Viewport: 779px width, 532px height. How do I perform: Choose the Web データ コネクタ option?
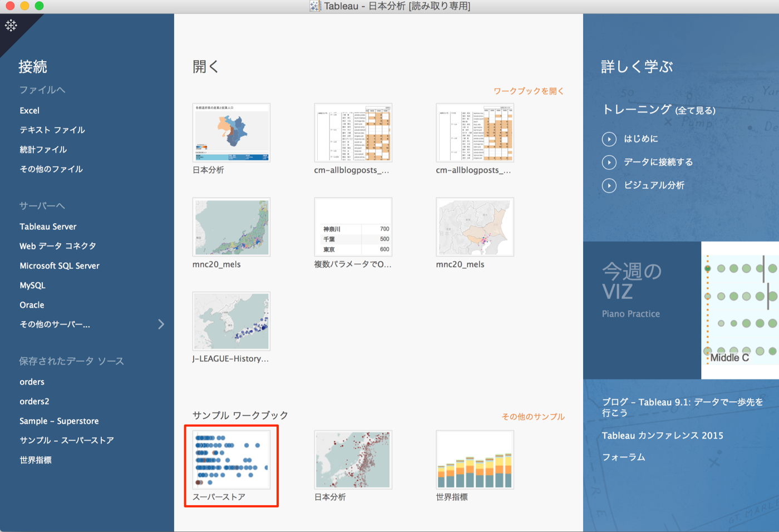(x=58, y=246)
